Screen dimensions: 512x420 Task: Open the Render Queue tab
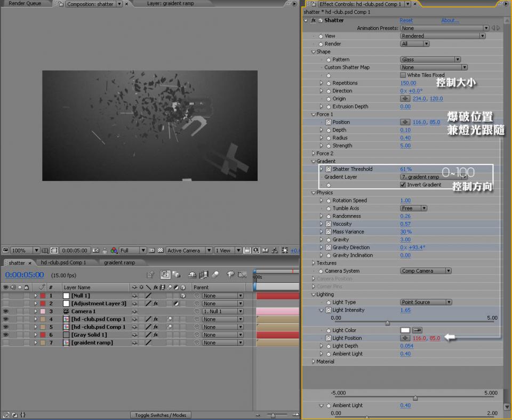(25, 3)
